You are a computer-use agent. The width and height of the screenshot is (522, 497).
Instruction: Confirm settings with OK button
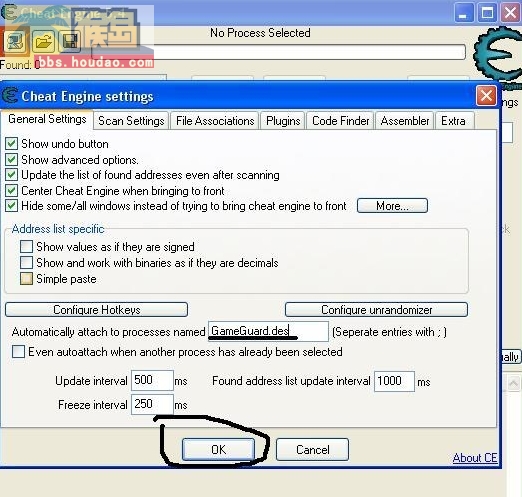(219, 450)
